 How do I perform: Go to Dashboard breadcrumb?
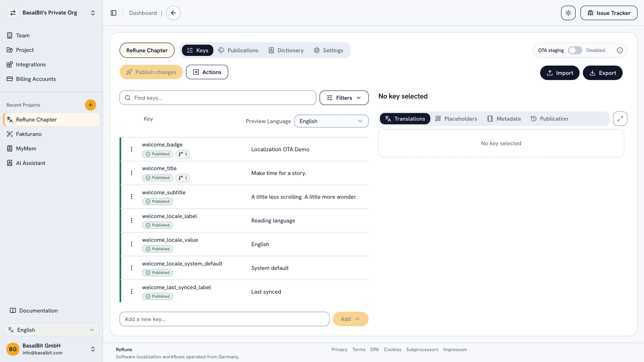(x=143, y=13)
